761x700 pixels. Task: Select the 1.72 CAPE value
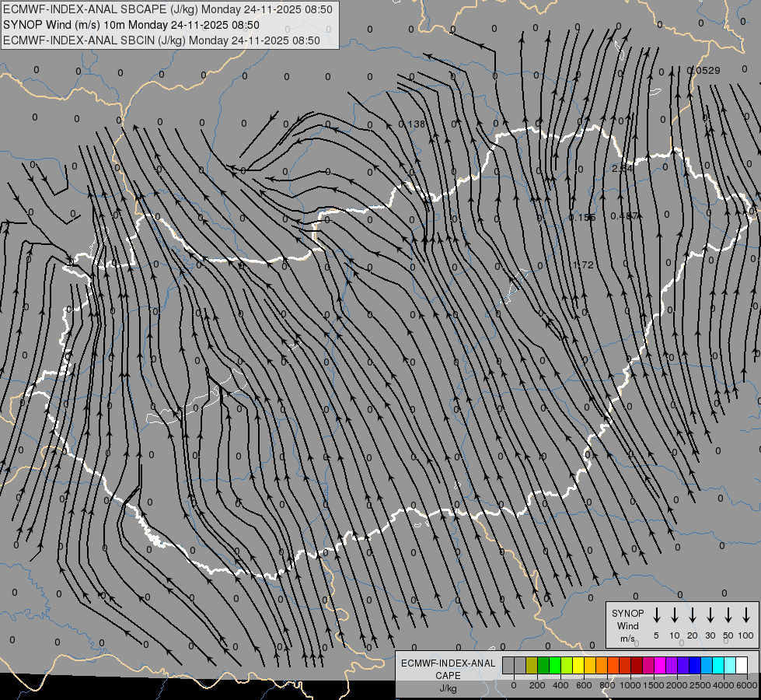pos(583,264)
